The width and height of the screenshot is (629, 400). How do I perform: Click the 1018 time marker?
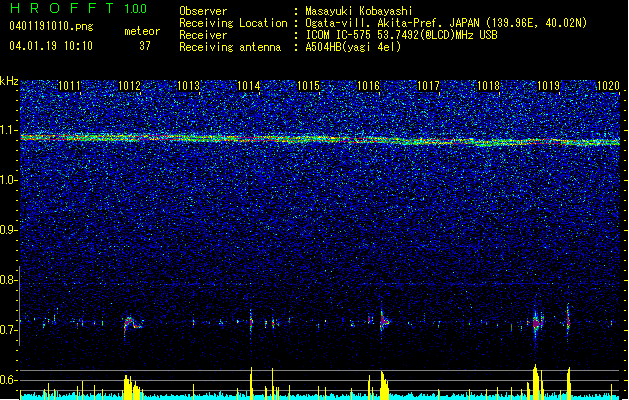[x=488, y=86]
